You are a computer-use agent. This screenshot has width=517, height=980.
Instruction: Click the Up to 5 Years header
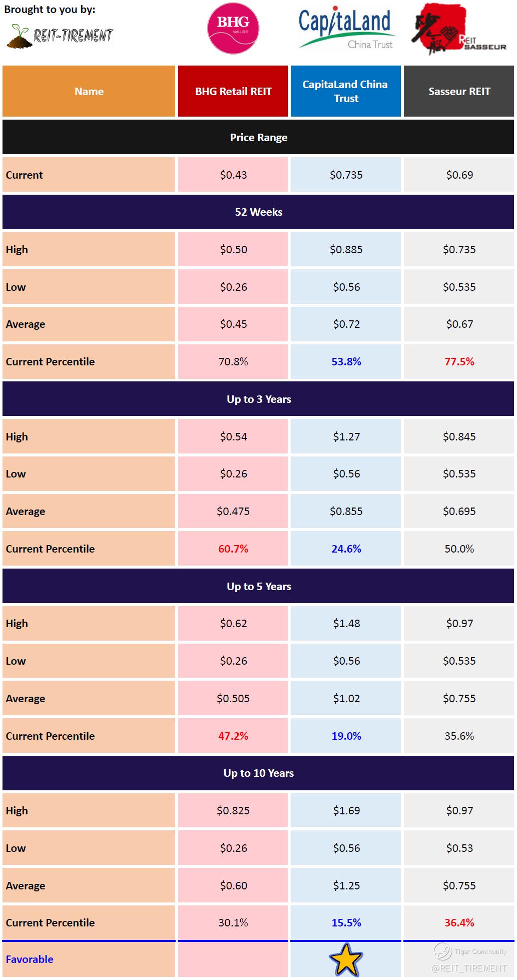tap(258, 587)
